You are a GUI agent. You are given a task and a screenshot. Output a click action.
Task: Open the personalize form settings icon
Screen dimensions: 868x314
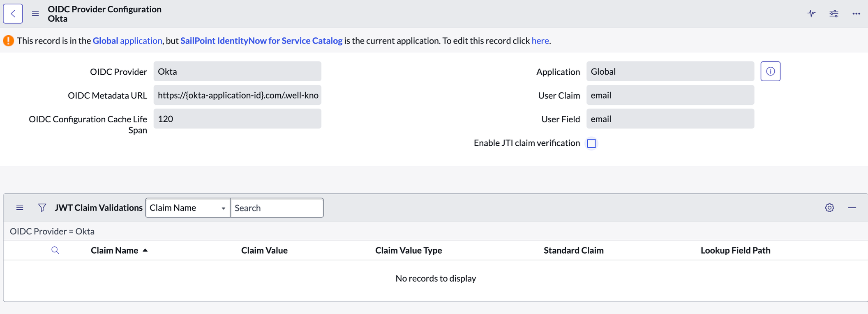click(834, 14)
